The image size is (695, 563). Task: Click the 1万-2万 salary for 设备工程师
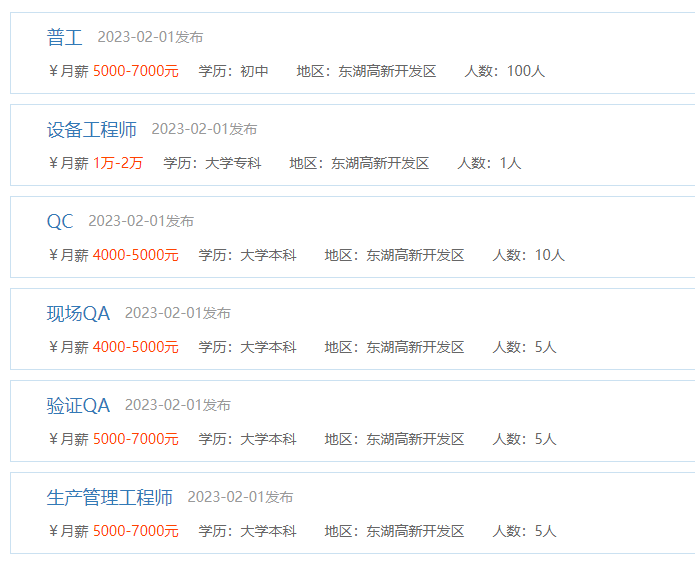118,164
